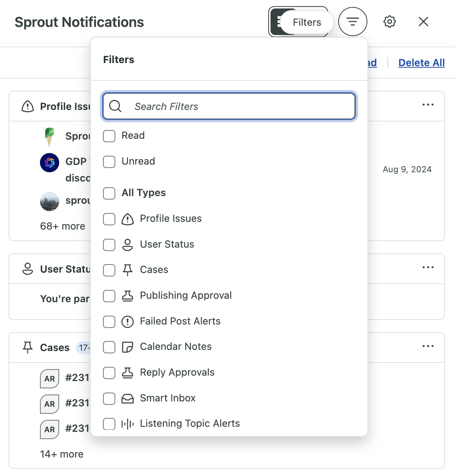Click inside the Search Filters field
Image resolution: width=455 pixels, height=476 pixels.
click(x=229, y=107)
